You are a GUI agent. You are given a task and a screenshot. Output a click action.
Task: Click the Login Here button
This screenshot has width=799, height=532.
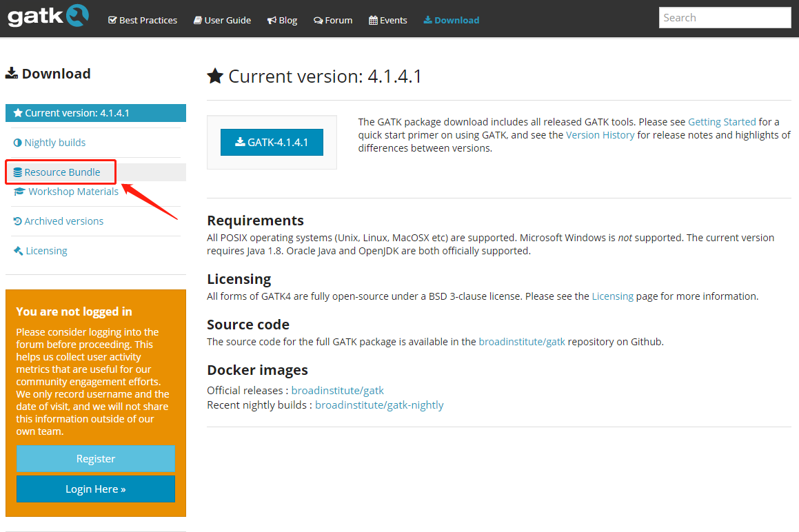[96, 489]
